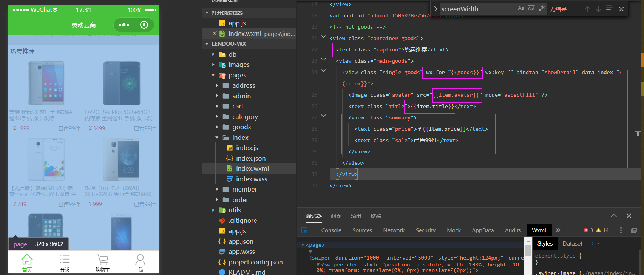Expand the db folder
Viewport: 644px width, 275px height.
[x=213, y=54]
